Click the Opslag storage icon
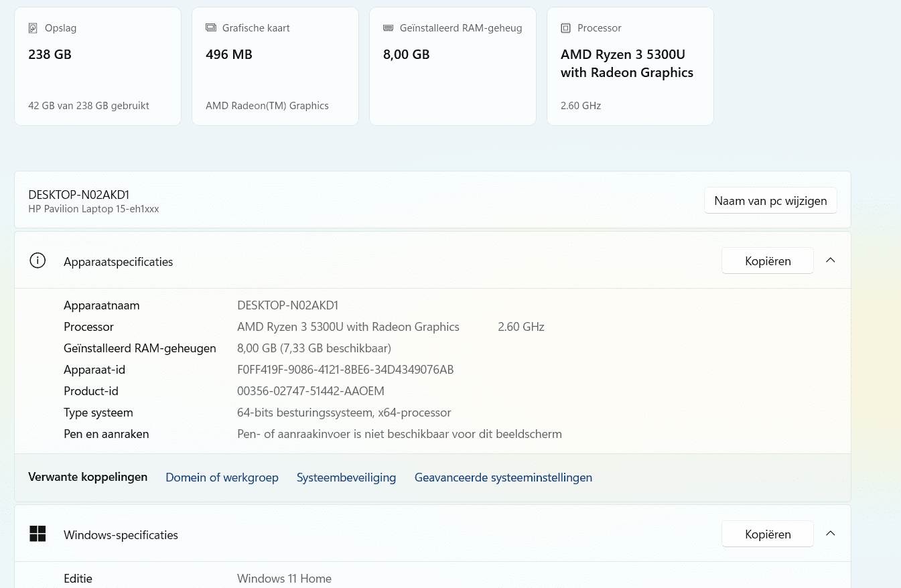This screenshot has width=901, height=588. (33, 28)
